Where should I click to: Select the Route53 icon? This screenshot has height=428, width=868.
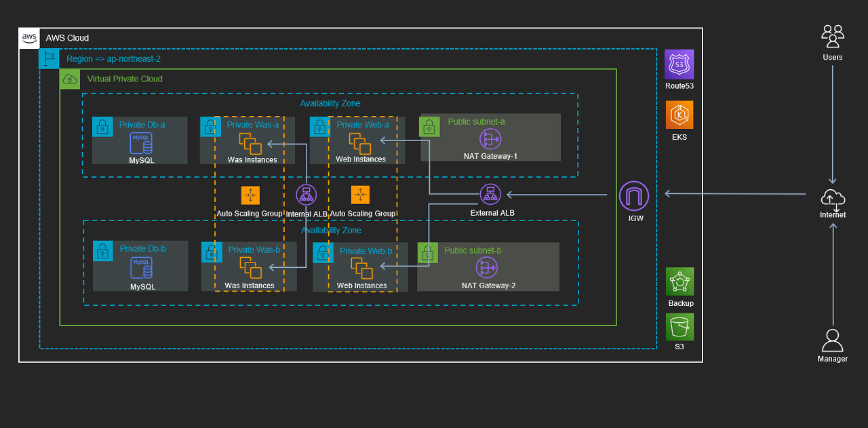(x=679, y=64)
